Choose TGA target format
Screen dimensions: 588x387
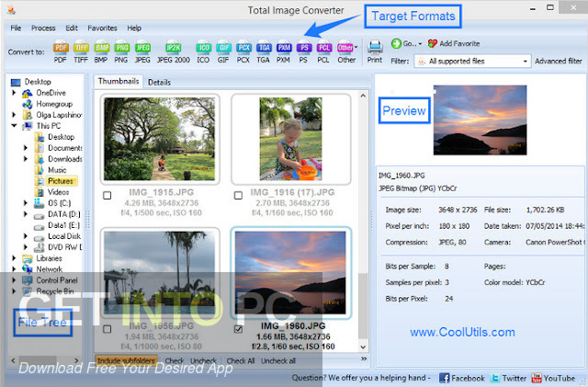264,51
